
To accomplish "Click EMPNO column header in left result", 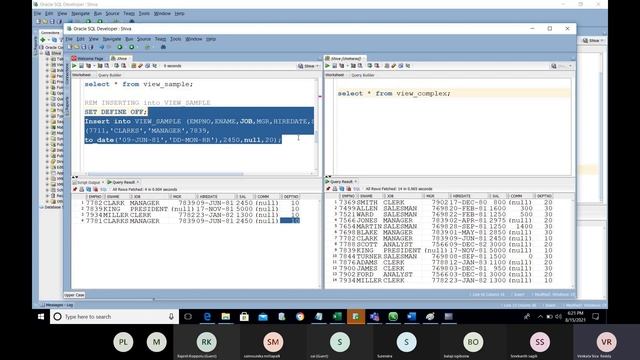I will [x=95, y=197].
